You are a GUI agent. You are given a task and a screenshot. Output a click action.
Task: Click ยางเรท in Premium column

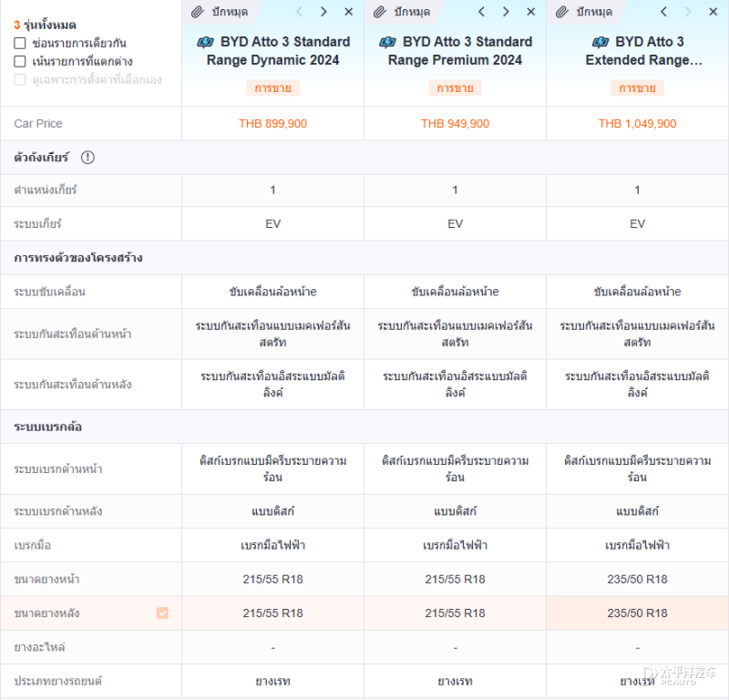455,681
